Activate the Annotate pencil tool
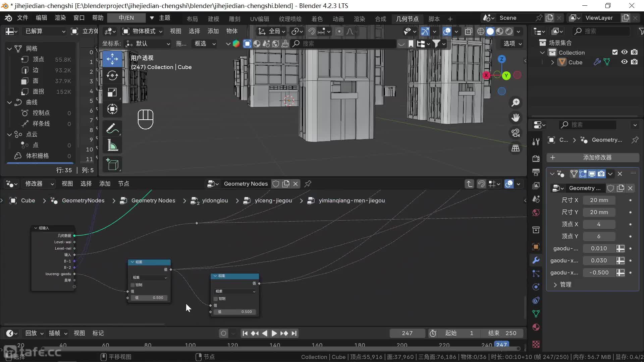The width and height of the screenshot is (644, 362). click(x=112, y=128)
